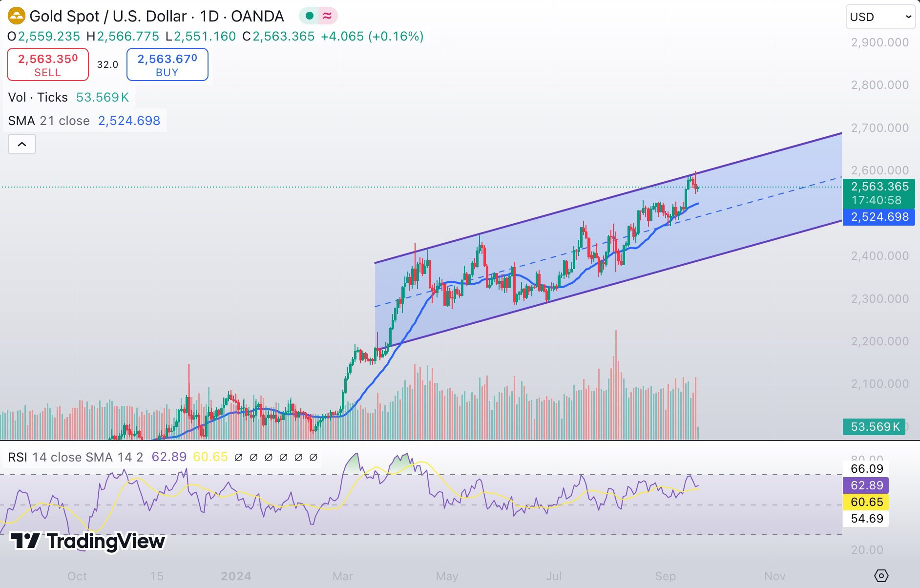Click the pink approximate-data indicator icon
The height and width of the screenshot is (588, 920).
coord(327,16)
